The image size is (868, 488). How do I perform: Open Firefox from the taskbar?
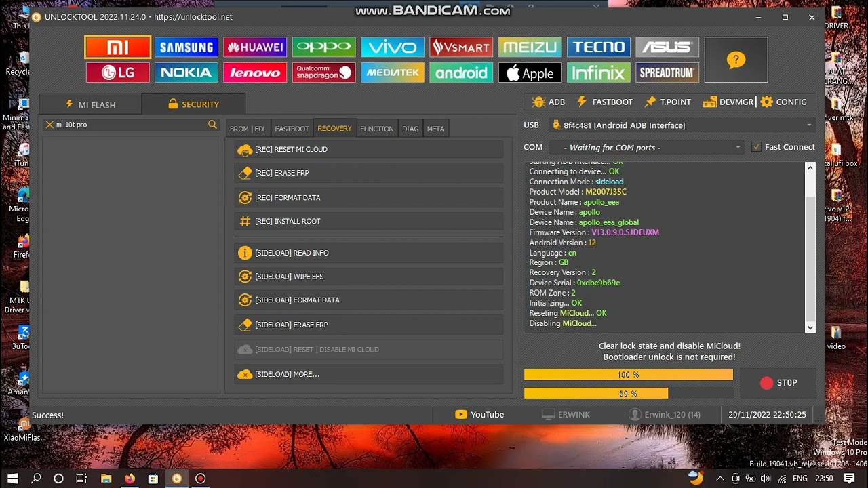coord(130,479)
